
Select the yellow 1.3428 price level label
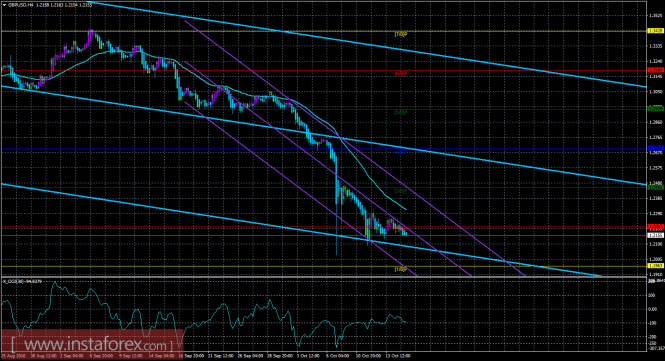(x=656, y=31)
